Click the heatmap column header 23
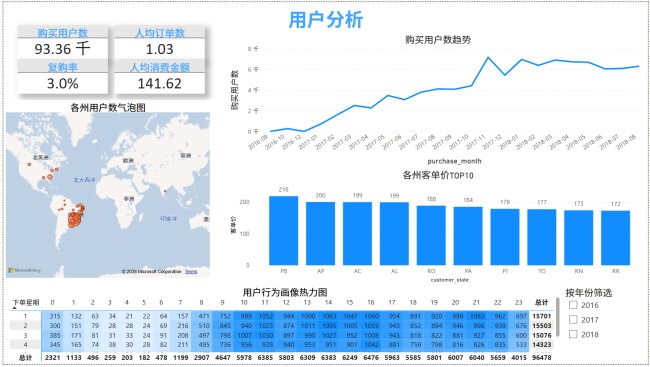This screenshot has height=367, width=650. [x=518, y=302]
